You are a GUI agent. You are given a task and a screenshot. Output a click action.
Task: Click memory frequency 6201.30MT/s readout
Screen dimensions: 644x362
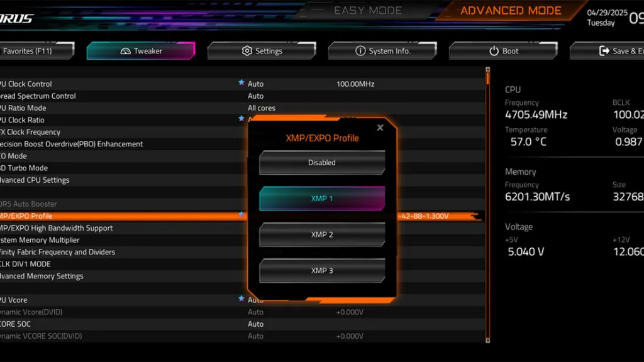(x=537, y=197)
